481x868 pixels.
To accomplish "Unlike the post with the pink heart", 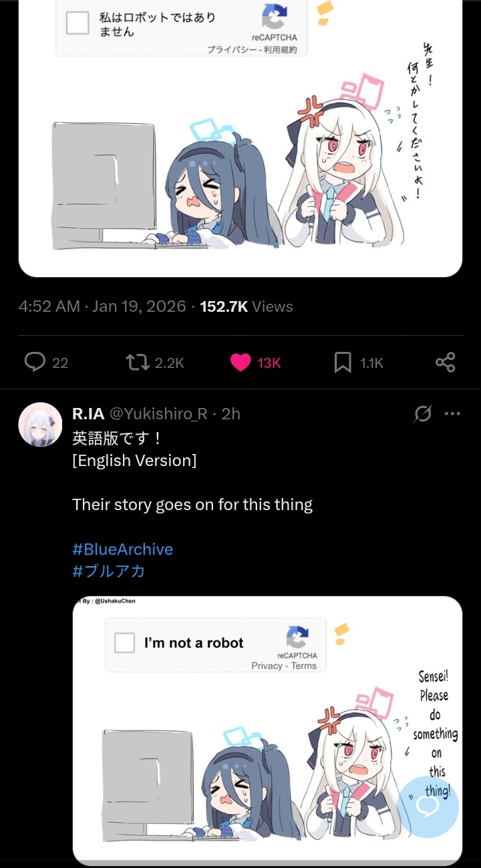I will [240, 362].
